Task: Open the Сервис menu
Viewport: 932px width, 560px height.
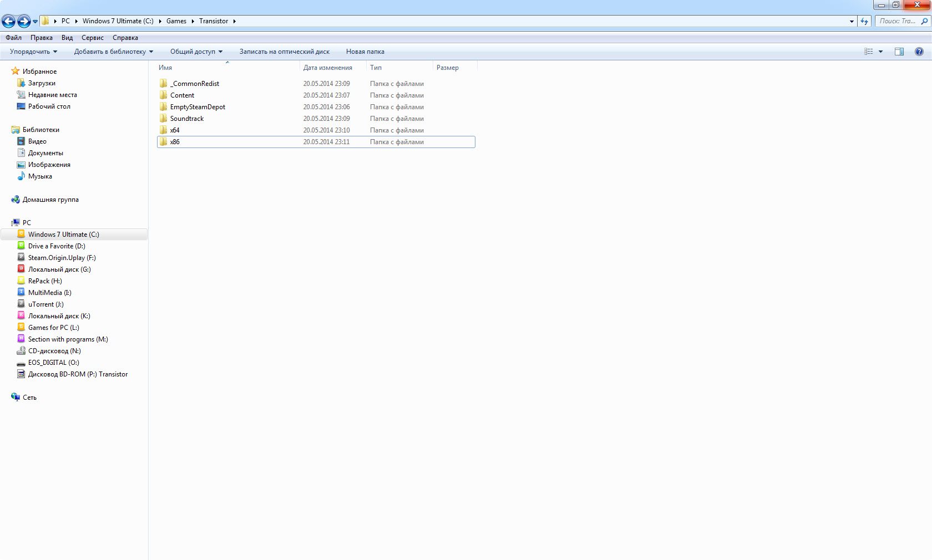Action: point(92,38)
